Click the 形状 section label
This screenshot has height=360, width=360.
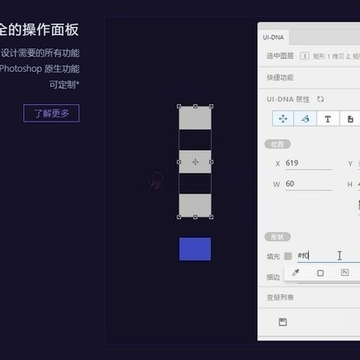(277, 237)
